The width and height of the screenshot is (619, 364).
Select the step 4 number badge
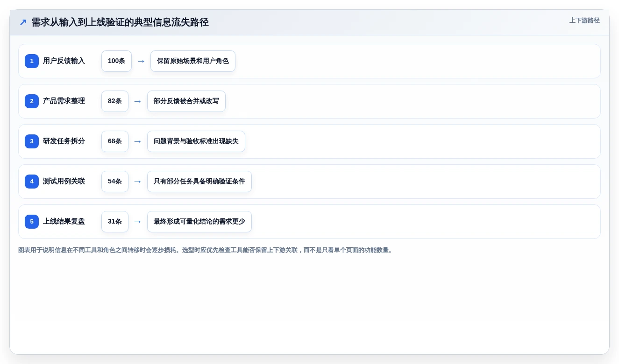tap(32, 182)
